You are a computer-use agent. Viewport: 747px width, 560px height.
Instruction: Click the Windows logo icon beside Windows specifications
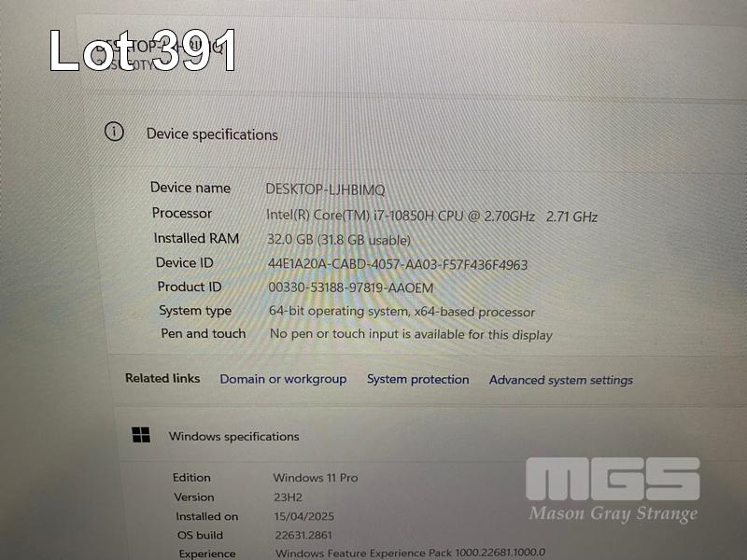pos(141,435)
